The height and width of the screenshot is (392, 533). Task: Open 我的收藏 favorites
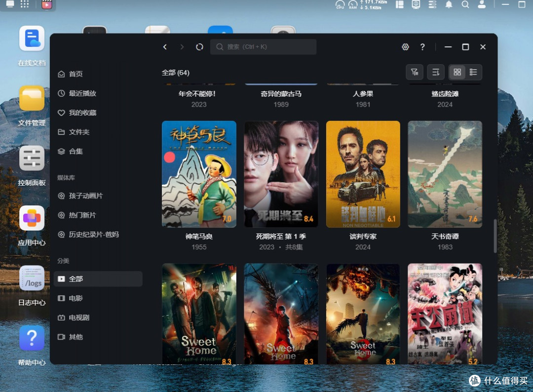click(98, 113)
